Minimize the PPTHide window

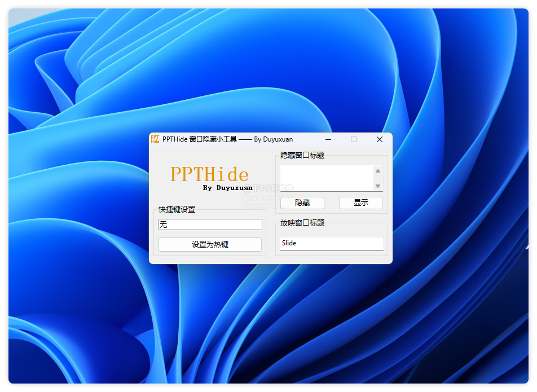(328, 139)
